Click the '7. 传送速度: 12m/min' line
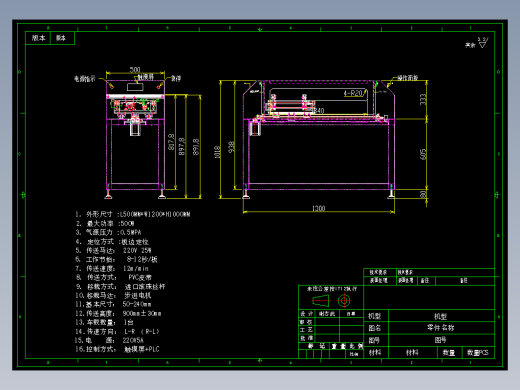This screenshot has width=520, height=390. click(112, 268)
